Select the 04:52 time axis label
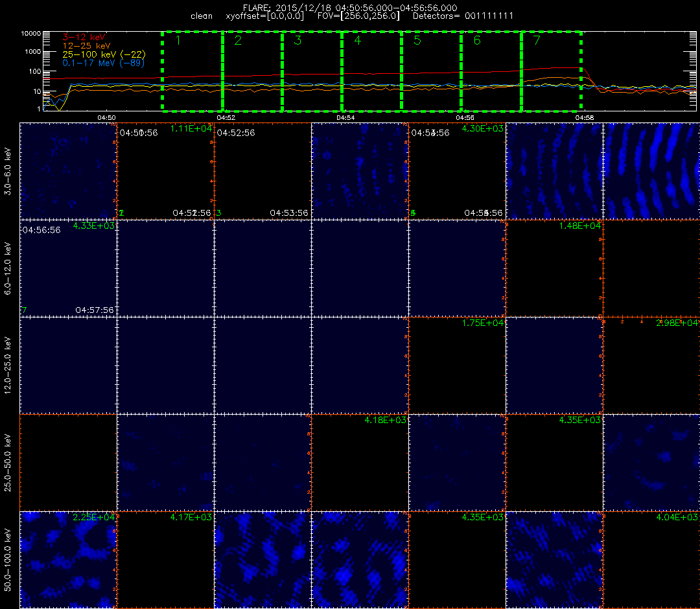Image resolution: width=700 pixels, height=609 pixels. pyautogui.click(x=226, y=118)
